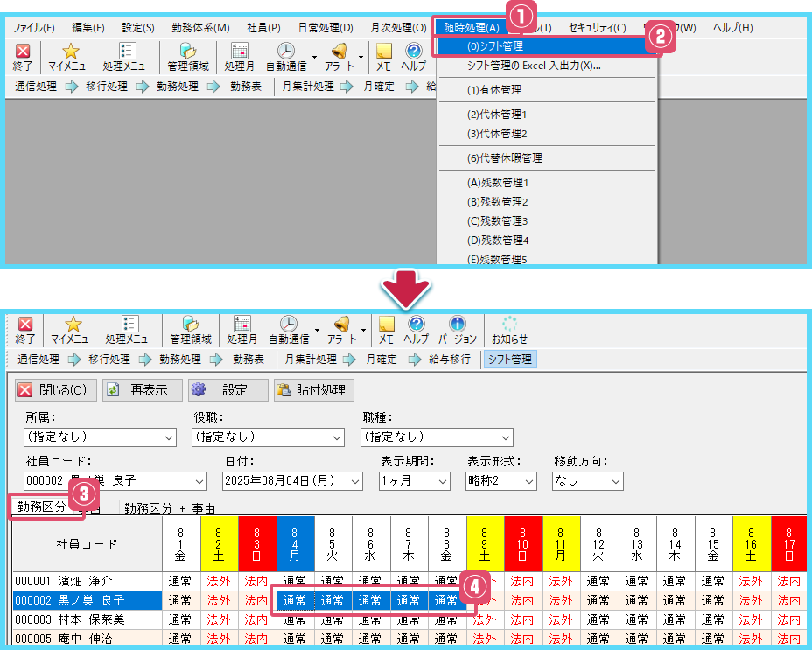Click the バージョン icon in lower toolbar
The image size is (812, 650).
click(x=457, y=330)
